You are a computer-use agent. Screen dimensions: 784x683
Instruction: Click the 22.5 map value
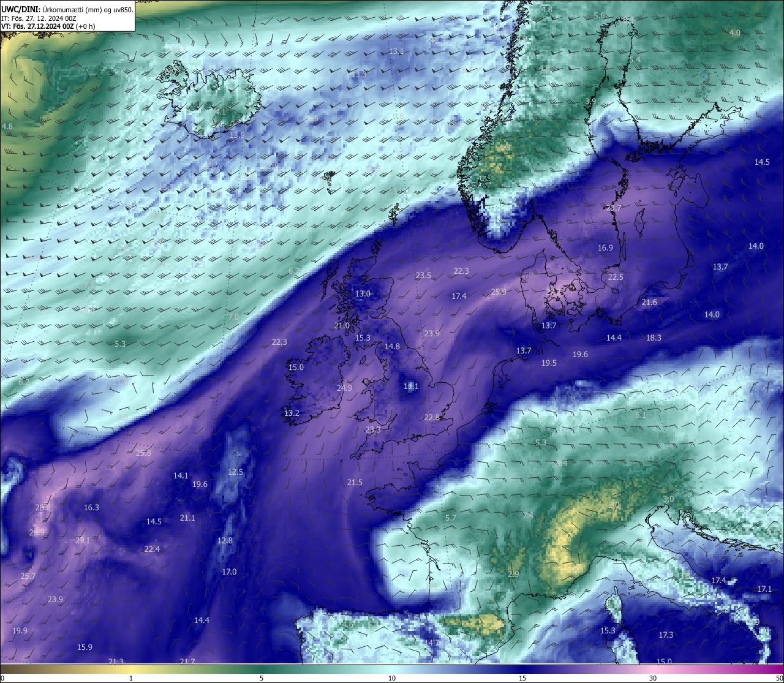[616, 277]
